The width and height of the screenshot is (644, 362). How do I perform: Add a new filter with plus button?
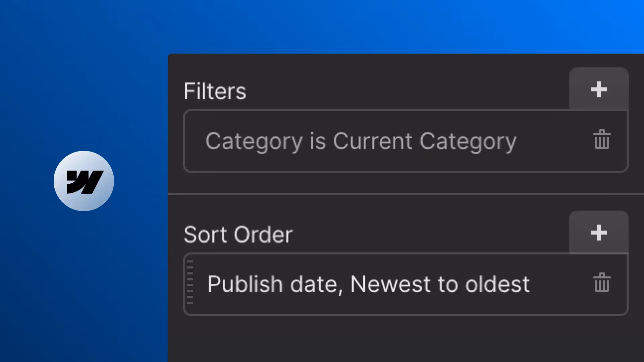[599, 89]
